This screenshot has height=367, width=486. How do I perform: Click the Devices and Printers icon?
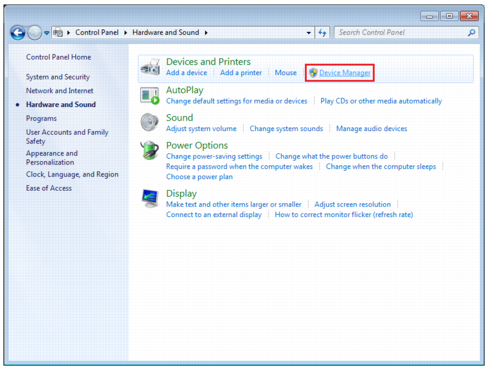pyautogui.click(x=150, y=67)
